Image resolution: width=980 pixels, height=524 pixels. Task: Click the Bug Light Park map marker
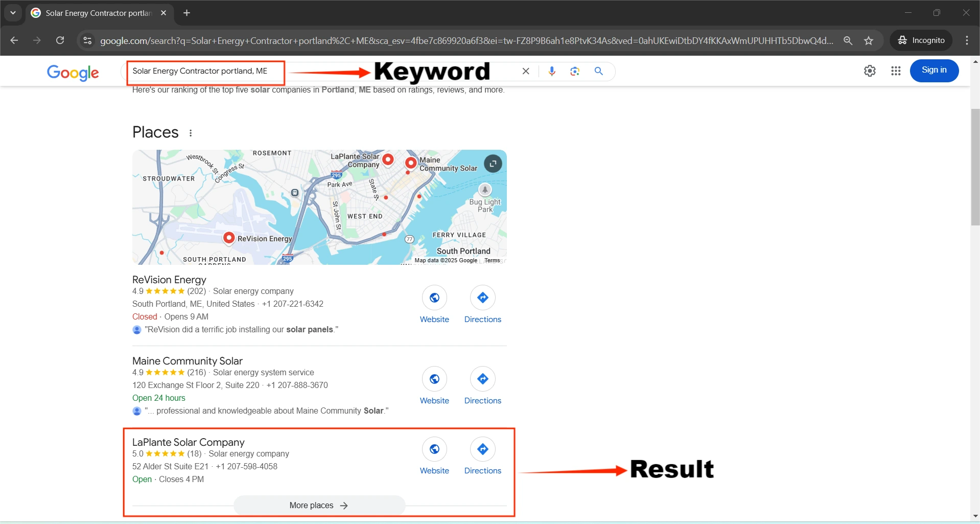pos(485,190)
